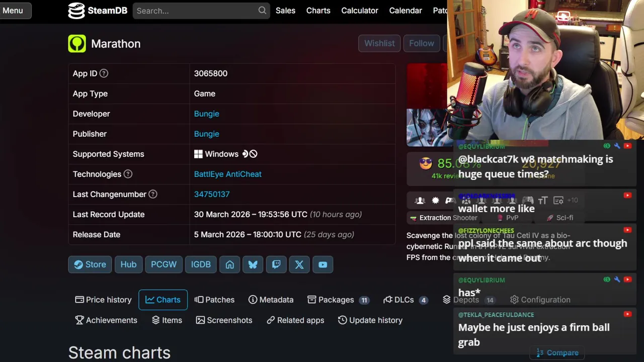This screenshot has height=362, width=644.
Task: Open the Technologies help icon
Action: coord(128,174)
